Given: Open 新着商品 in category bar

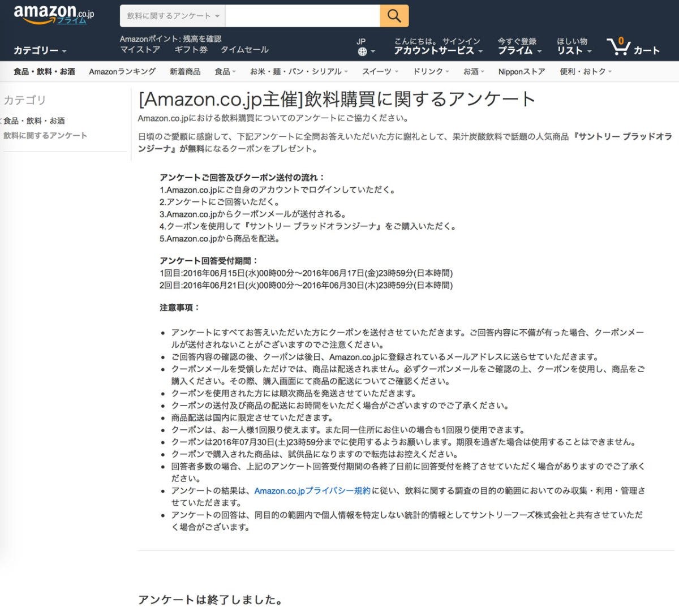Looking at the screenshot, I should 185,71.
